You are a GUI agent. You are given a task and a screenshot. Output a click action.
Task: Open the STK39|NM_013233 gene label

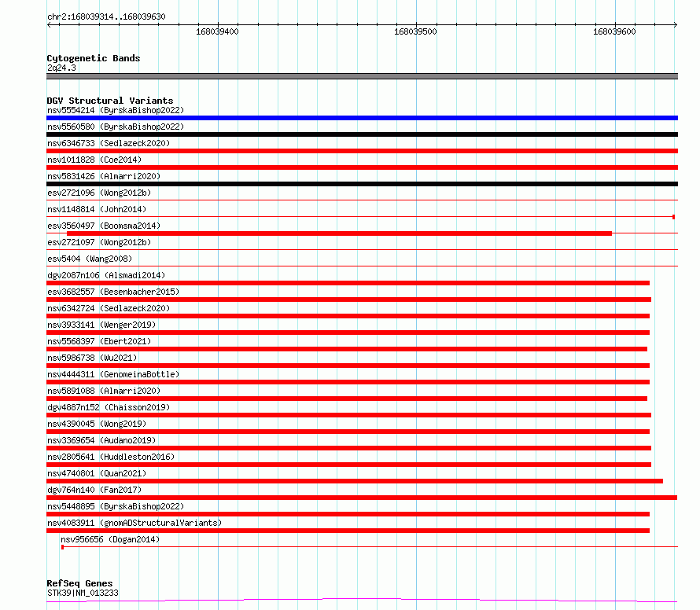click(x=83, y=593)
